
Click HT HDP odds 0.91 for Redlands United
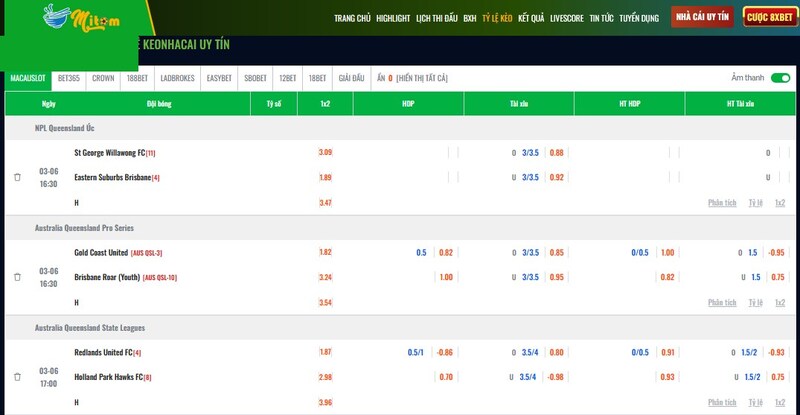point(668,352)
